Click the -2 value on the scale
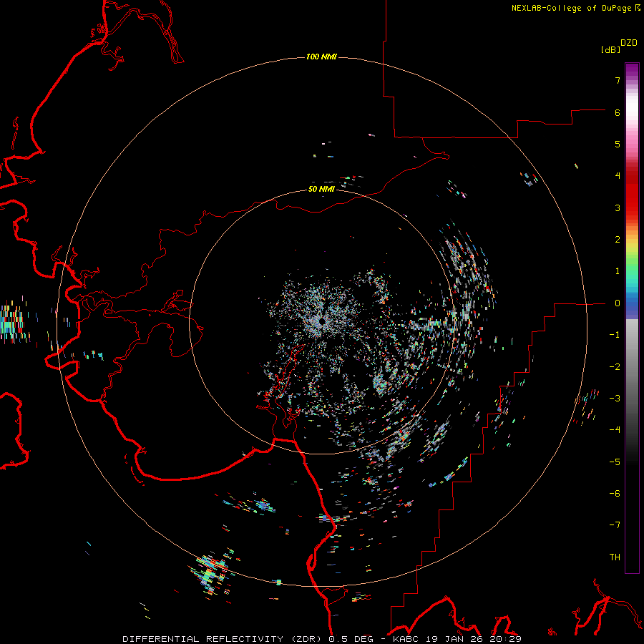 click(x=615, y=367)
